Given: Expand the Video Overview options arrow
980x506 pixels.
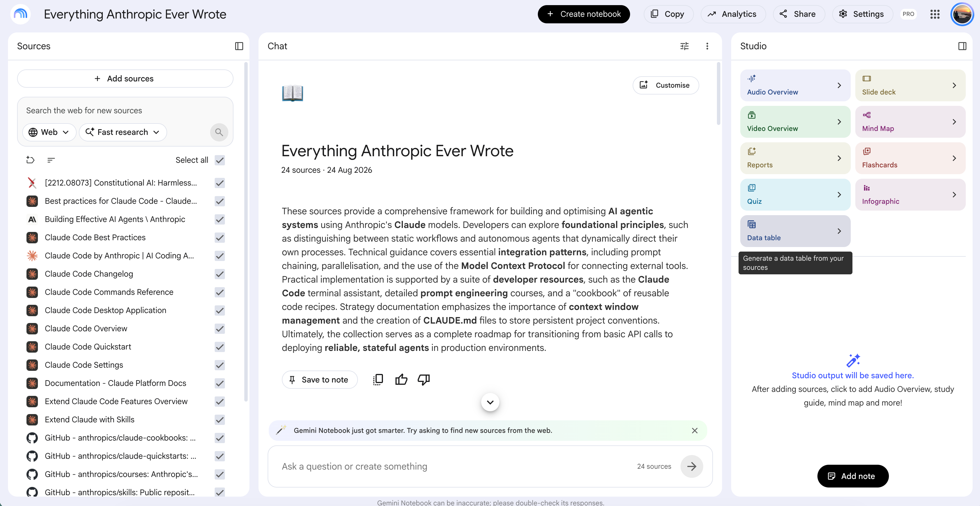Looking at the screenshot, I should coord(839,122).
